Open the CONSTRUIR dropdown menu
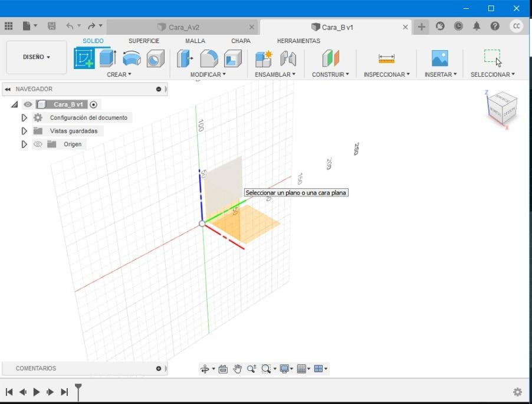Viewport: 532px width, 404px height. tap(330, 74)
